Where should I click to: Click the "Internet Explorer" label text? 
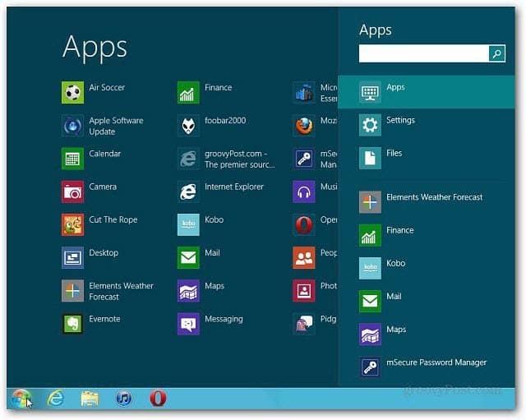point(234,187)
